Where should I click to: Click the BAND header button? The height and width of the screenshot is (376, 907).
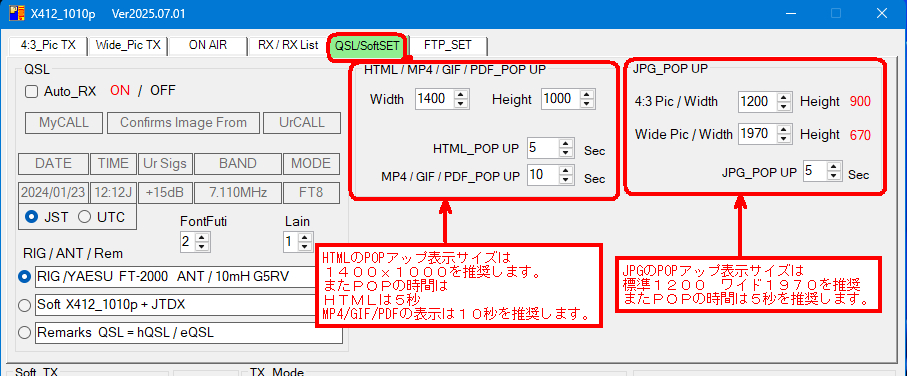tap(238, 164)
